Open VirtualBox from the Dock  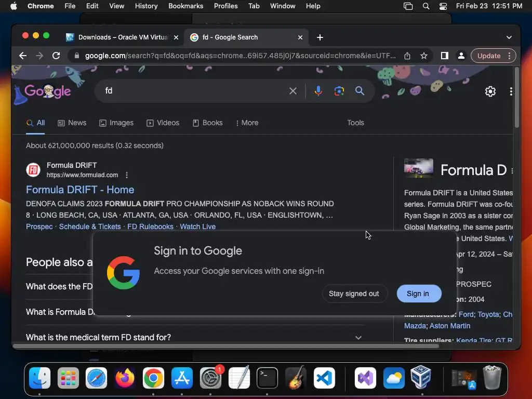pyautogui.click(x=421, y=377)
